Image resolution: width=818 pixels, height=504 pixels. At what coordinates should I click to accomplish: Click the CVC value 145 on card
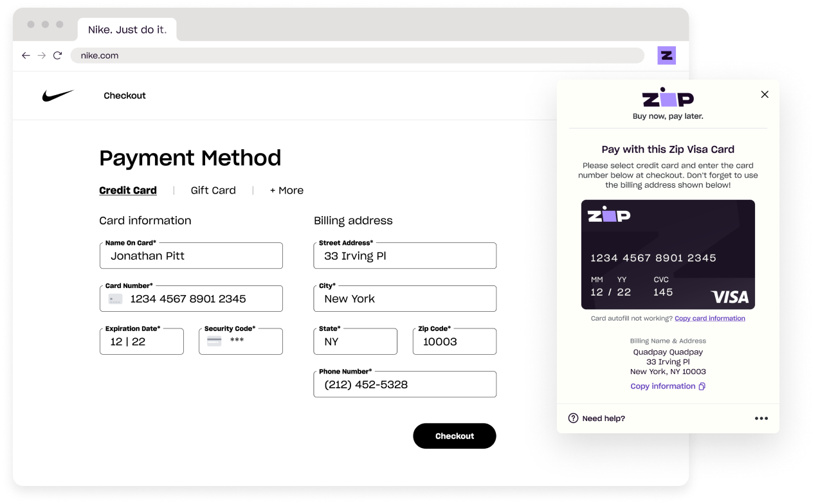click(x=663, y=292)
